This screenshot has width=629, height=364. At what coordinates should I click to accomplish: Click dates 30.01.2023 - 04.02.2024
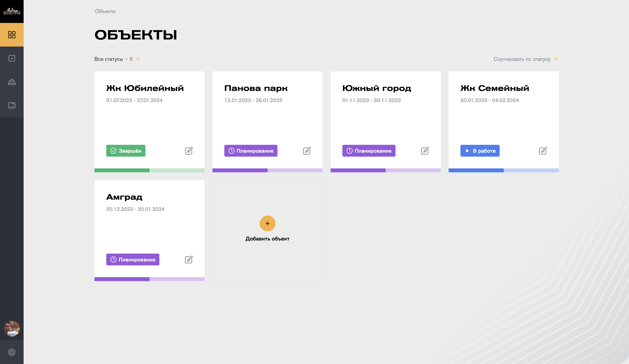[x=489, y=100]
